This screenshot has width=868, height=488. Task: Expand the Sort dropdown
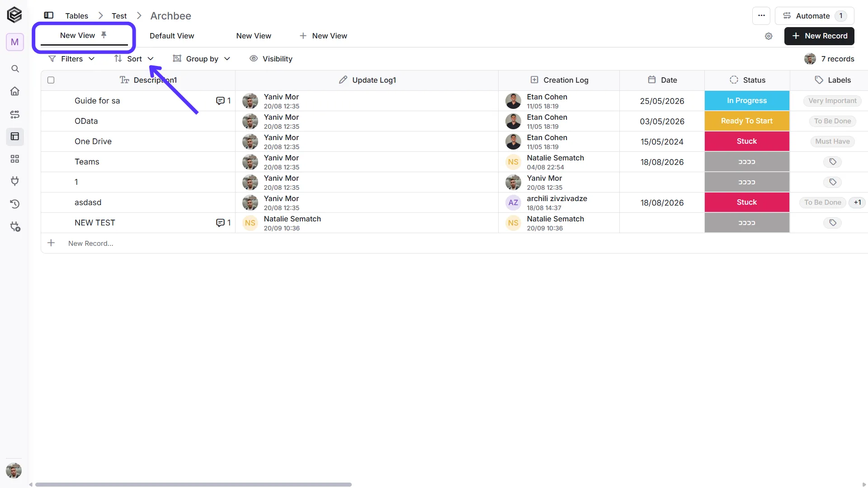(x=134, y=59)
